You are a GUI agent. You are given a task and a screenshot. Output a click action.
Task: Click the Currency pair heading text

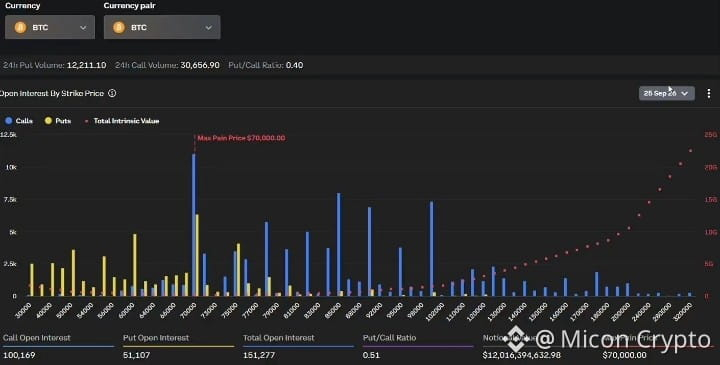129,6
